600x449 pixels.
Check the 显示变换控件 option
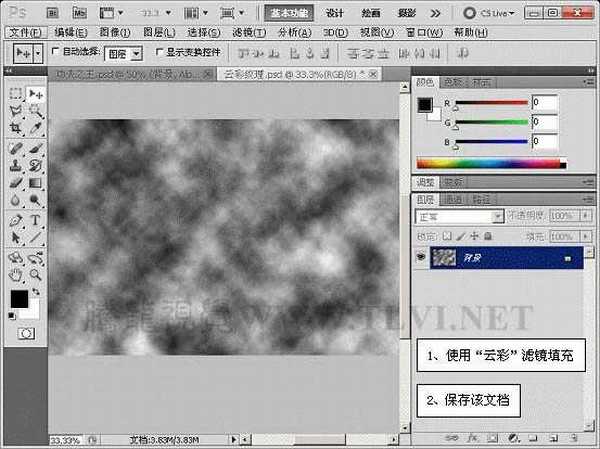tap(159, 51)
